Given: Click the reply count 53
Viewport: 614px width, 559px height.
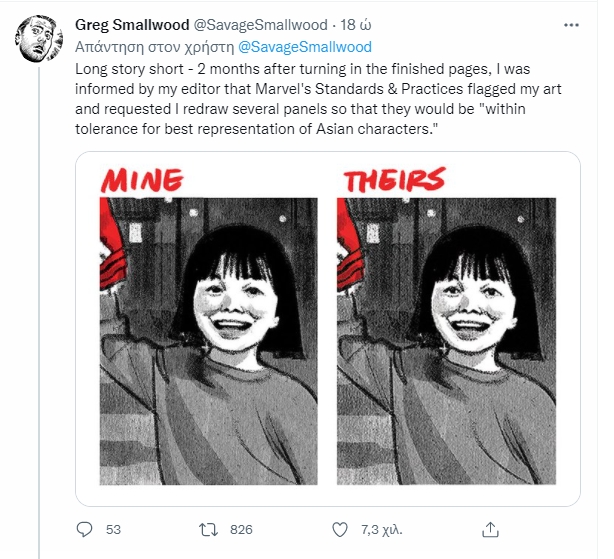Looking at the screenshot, I should pos(113,529).
